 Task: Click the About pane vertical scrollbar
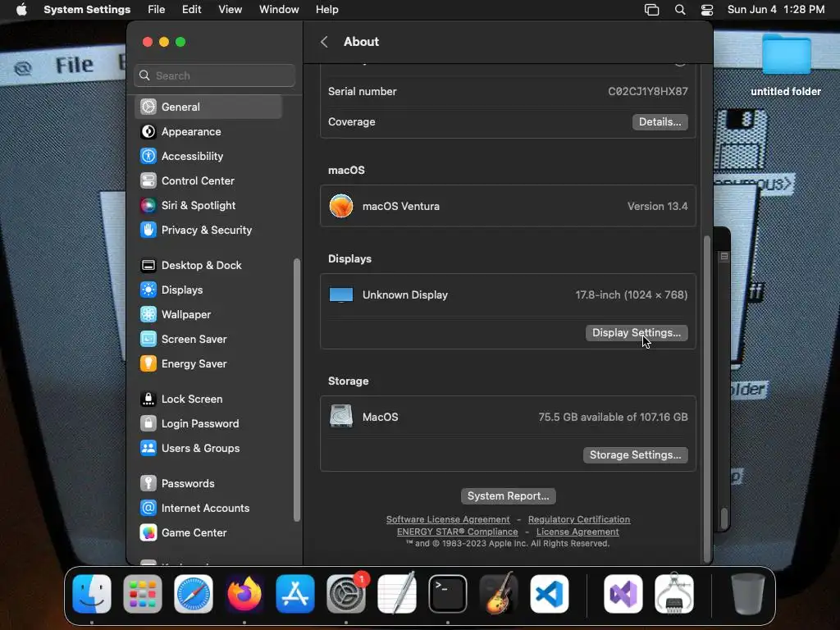tap(706, 399)
